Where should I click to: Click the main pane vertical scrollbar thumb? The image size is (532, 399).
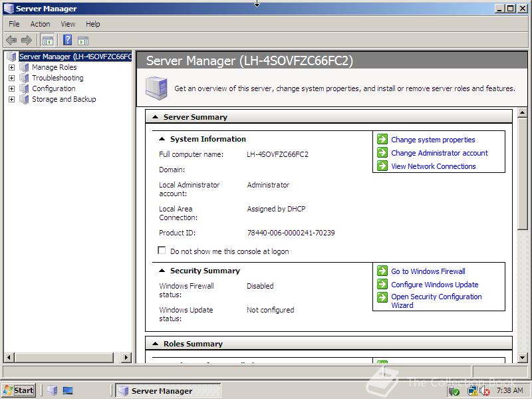[523, 174]
